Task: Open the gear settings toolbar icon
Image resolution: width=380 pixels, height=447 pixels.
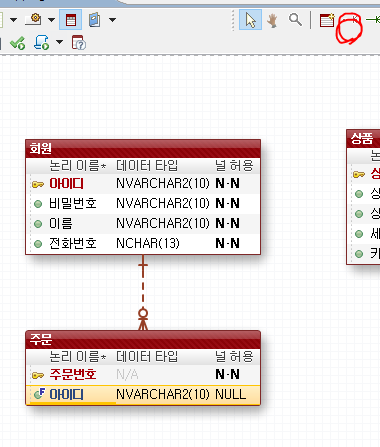Action: 34,20
